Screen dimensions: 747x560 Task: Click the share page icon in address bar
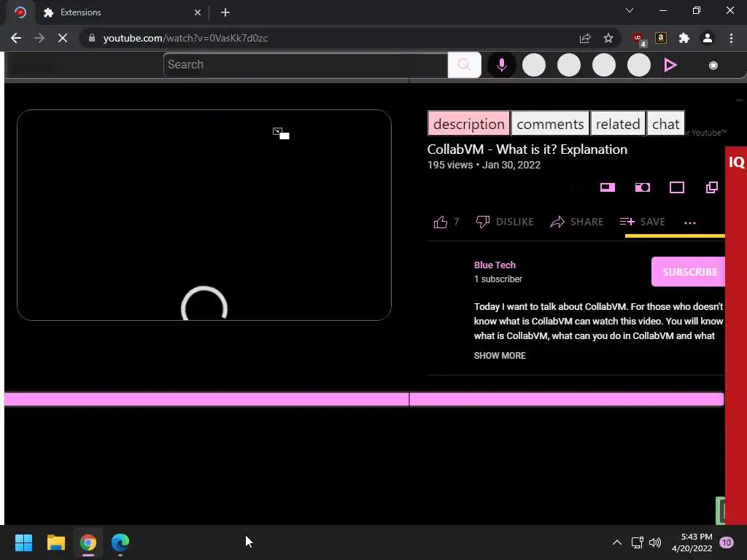[x=585, y=38]
